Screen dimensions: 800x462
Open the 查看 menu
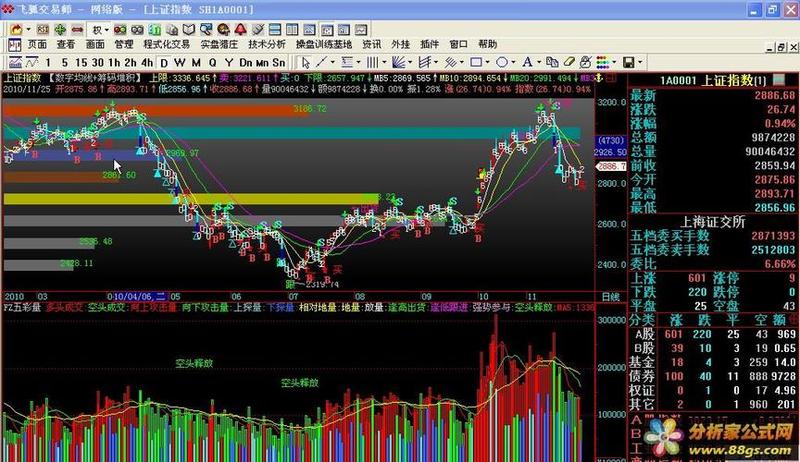66,45
